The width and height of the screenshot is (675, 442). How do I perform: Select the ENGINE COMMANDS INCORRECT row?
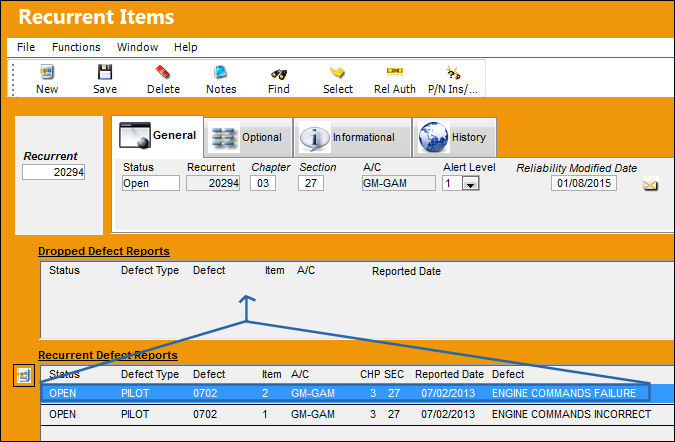coord(357,414)
